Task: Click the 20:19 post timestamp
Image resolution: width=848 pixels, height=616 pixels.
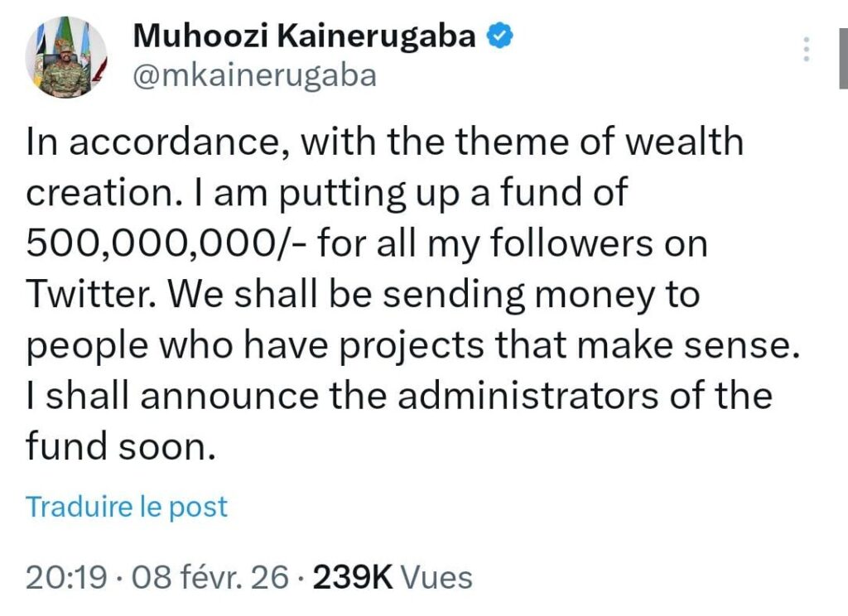Action: 66,577
